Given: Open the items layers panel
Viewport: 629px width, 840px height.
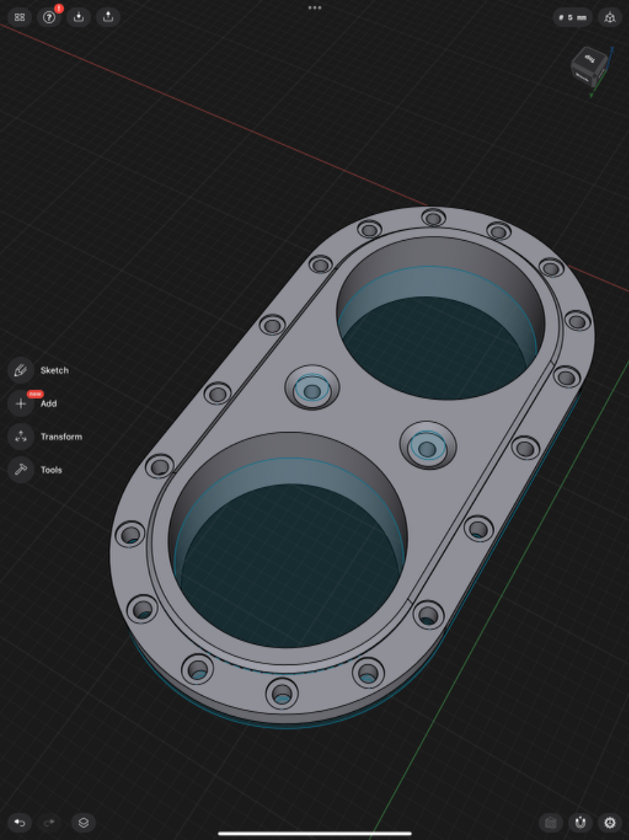Looking at the screenshot, I should [83, 822].
